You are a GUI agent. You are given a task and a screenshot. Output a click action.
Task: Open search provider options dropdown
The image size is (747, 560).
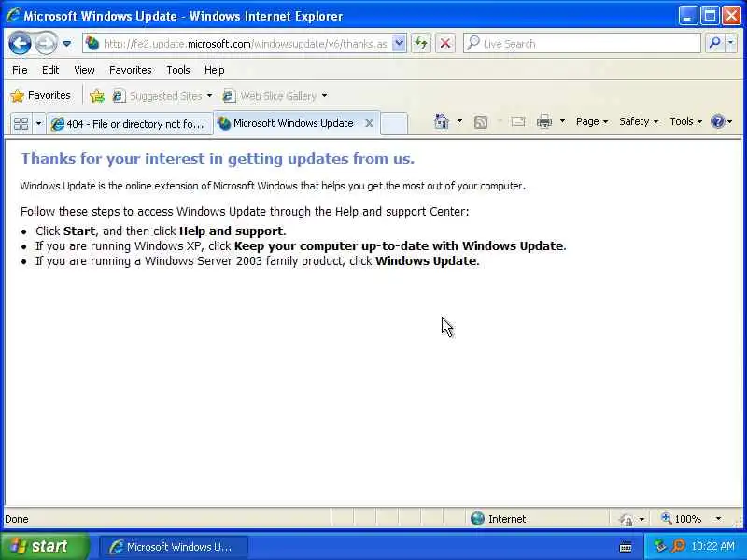point(731,43)
